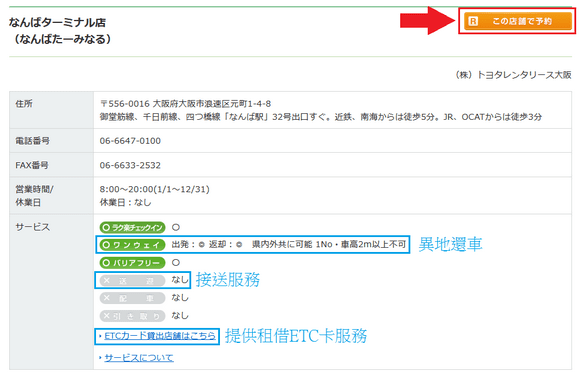The height and width of the screenshot is (376, 580).
Task: Click the 住所 row label
Action: (24, 104)
